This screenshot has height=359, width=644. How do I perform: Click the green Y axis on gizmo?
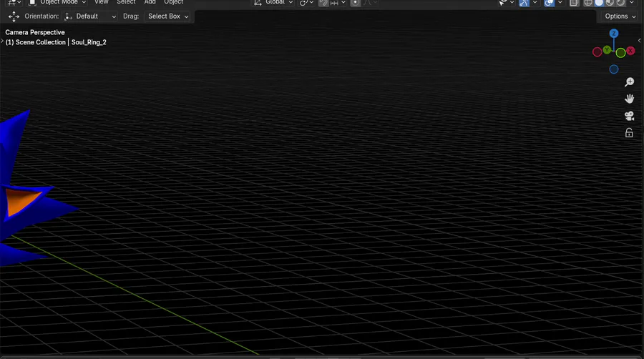(x=607, y=49)
